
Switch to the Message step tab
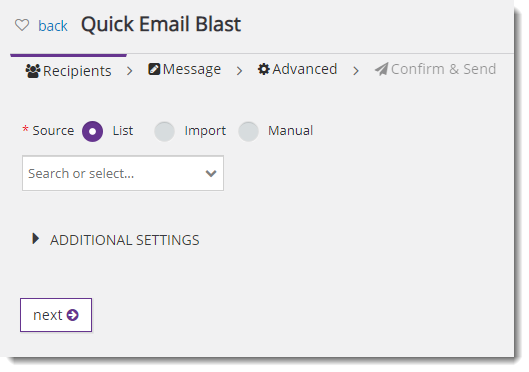coord(185,69)
